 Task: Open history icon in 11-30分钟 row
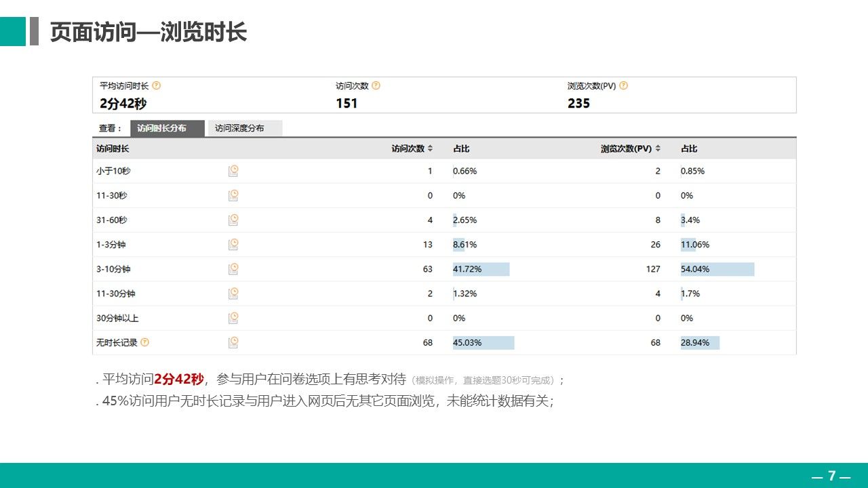click(x=233, y=293)
